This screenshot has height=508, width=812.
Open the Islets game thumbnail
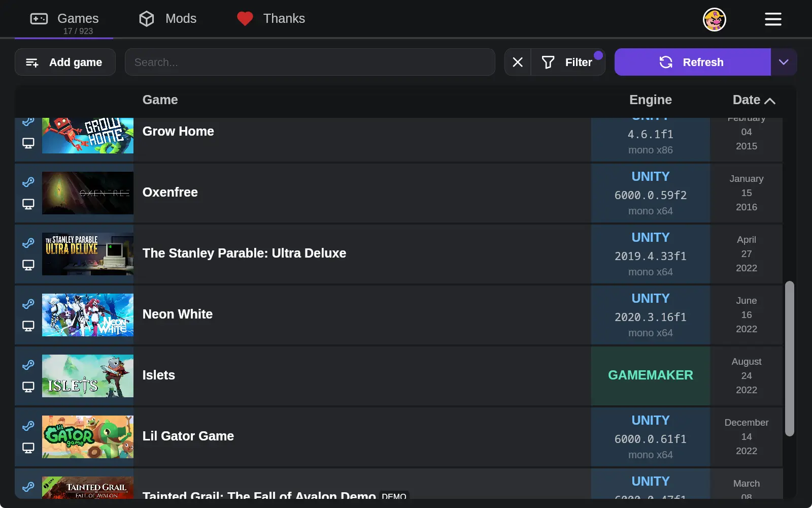pos(88,376)
